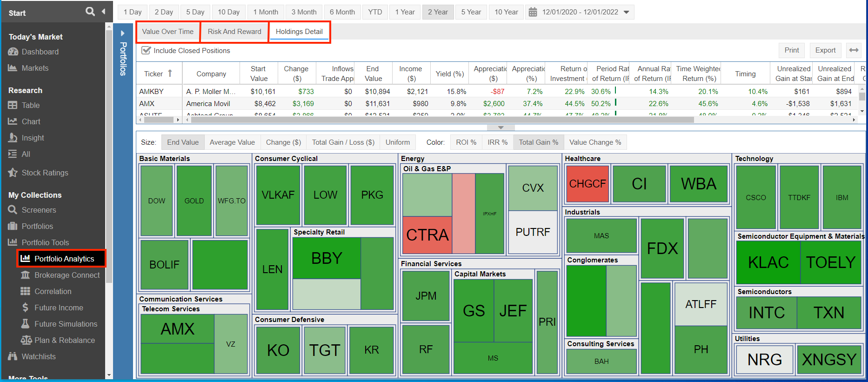The width and height of the screenshot is (868, 382).
Task: Click the Chart line icon
Action: [x=13, y=121]
